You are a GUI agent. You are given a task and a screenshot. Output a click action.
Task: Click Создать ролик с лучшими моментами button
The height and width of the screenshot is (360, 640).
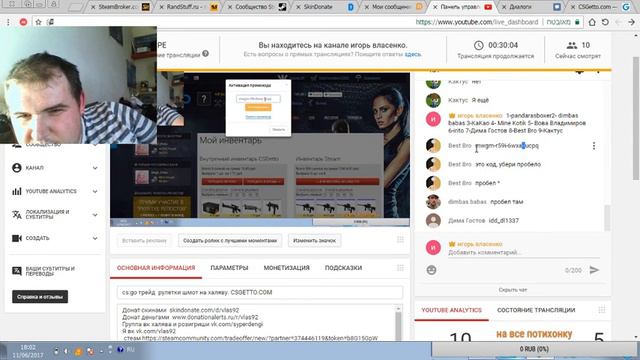230,240
